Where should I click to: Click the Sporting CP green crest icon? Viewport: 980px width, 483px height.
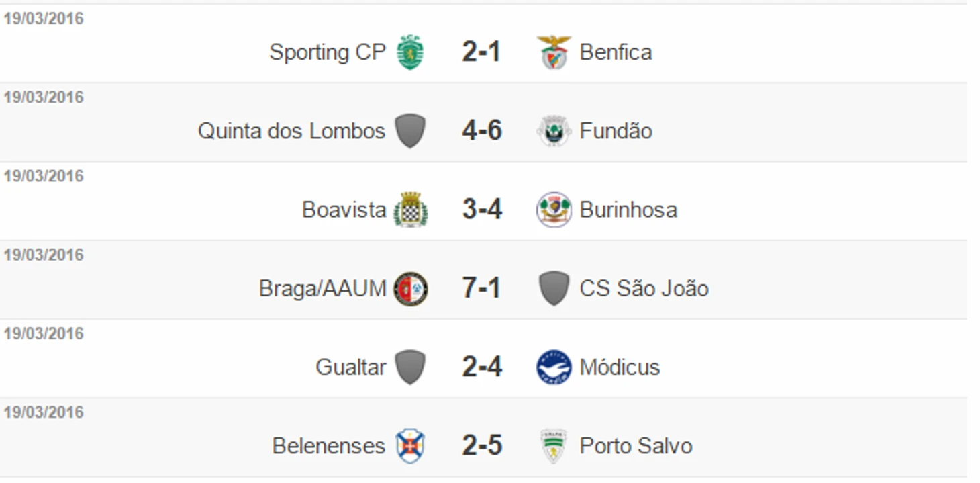[410, 52]
